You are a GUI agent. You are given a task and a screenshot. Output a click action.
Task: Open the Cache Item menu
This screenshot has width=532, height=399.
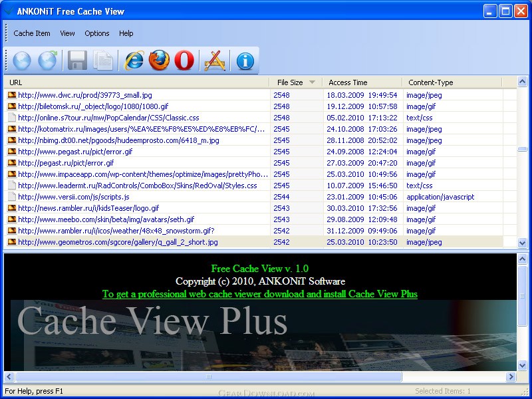(32, 33)
